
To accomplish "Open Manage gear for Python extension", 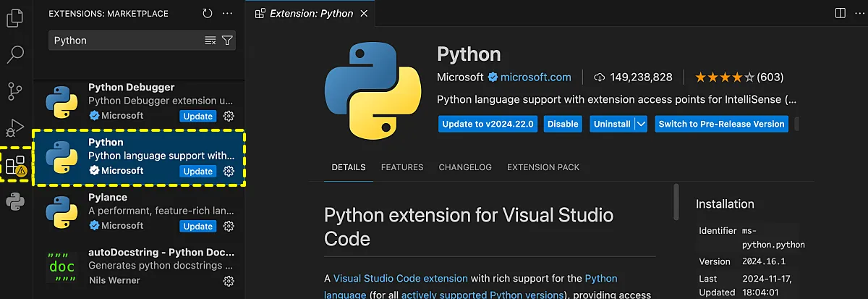I will point(229,171).
